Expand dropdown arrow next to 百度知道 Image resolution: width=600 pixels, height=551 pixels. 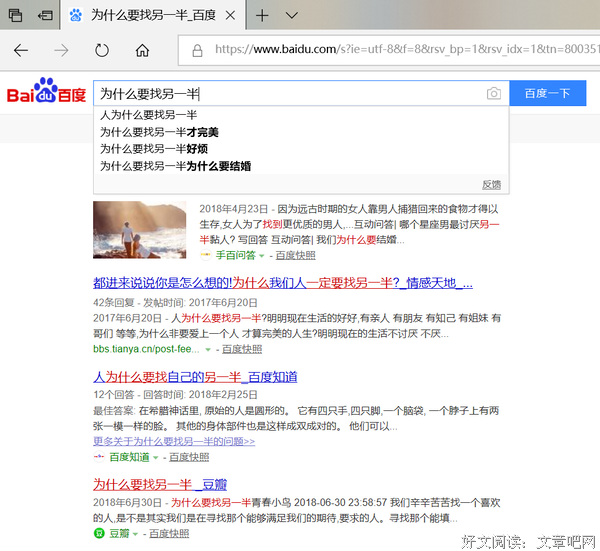point(155,457)
